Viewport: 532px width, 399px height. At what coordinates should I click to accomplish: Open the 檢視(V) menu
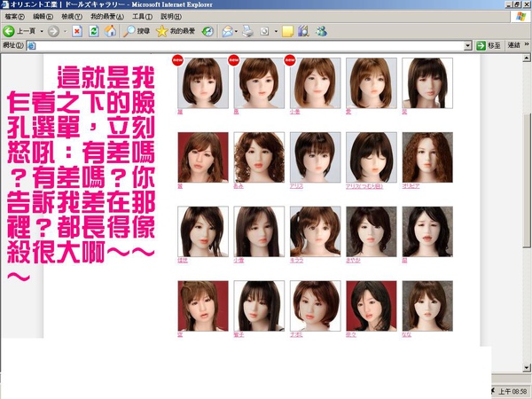(72, 16)
